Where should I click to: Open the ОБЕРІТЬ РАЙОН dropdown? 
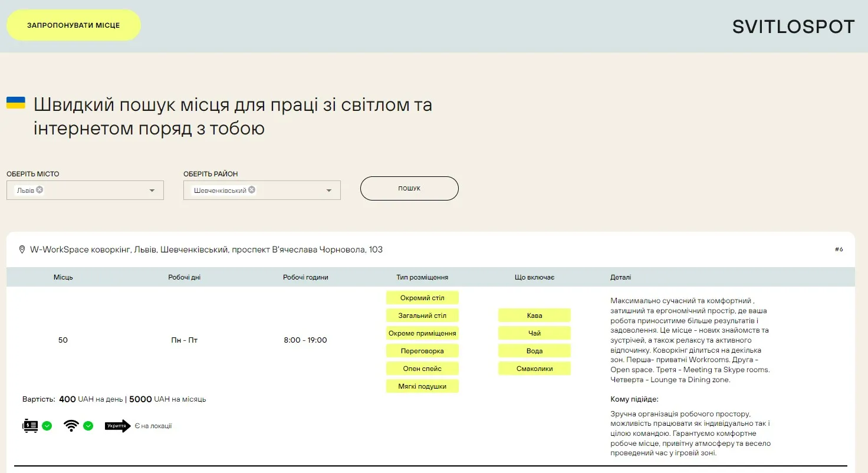tap(329, 190)
